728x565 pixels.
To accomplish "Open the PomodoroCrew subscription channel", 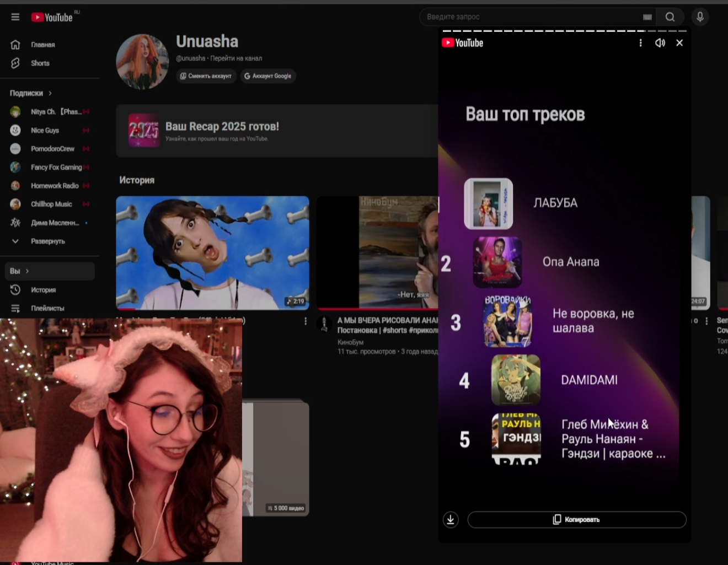I will pyautogui.click(x=50, y=149).
